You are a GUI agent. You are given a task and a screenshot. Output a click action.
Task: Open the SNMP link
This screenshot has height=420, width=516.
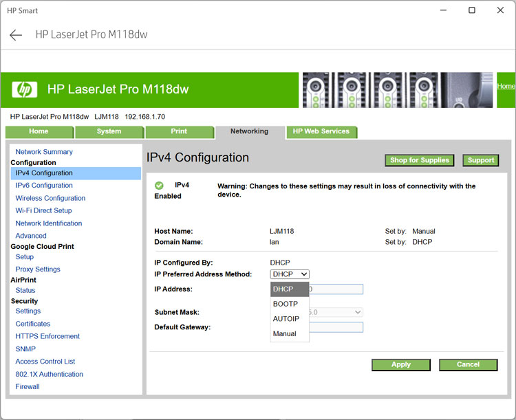point(25,349)
